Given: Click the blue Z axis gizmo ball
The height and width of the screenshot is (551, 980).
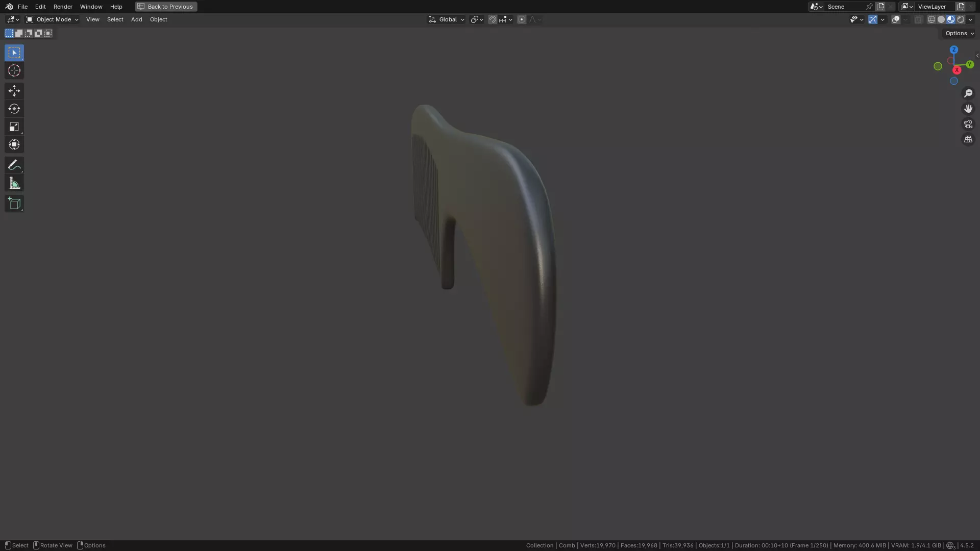Looking at the screenshot, I should pos(954,50).
